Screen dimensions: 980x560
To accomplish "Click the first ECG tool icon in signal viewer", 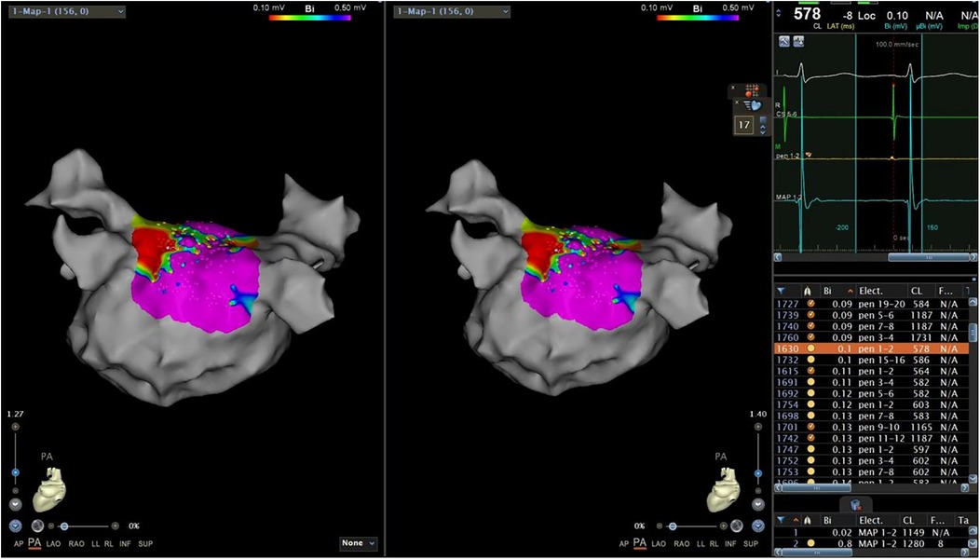I will [785, 42].
